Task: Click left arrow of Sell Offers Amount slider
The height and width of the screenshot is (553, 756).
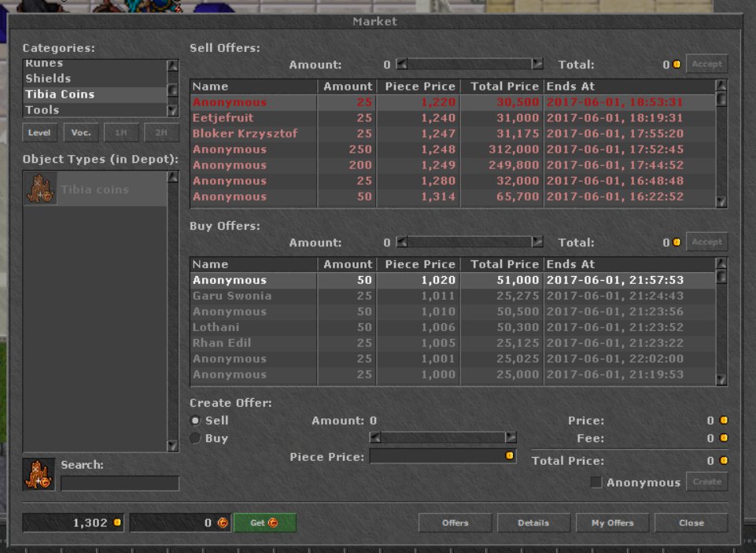Action: 402,64
